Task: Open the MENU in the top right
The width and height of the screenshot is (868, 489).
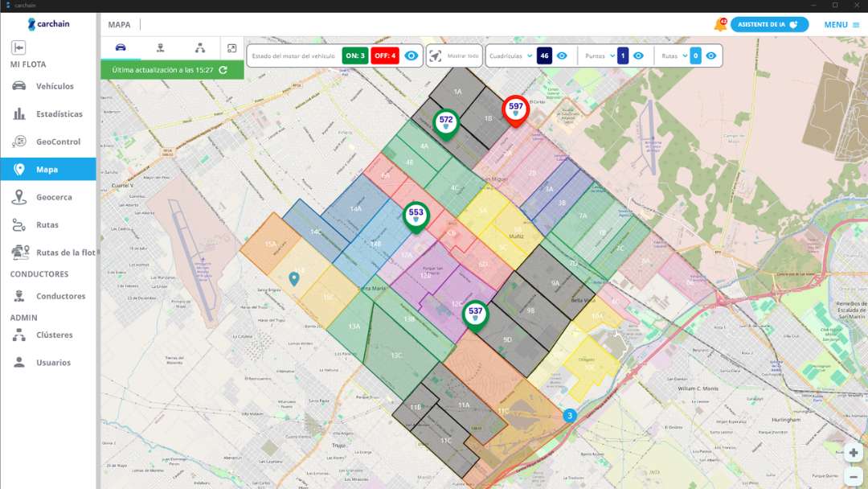Action: click(836, 24)
